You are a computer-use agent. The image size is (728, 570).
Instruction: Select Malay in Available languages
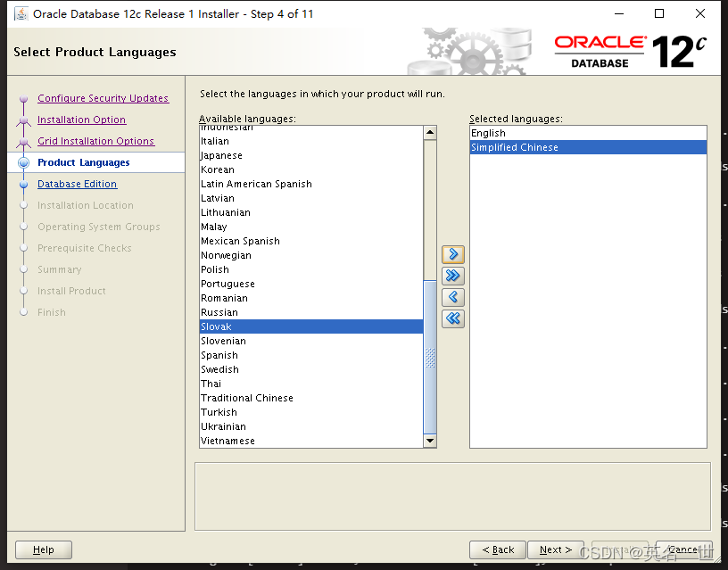pyautogui.click(x=311, y=227)
